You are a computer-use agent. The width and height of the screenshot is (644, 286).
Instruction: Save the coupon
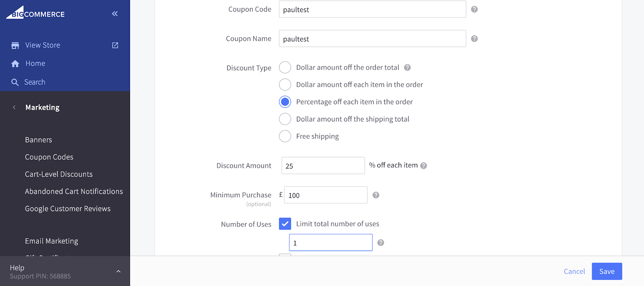pyautogui.click(x=607, y=272)
